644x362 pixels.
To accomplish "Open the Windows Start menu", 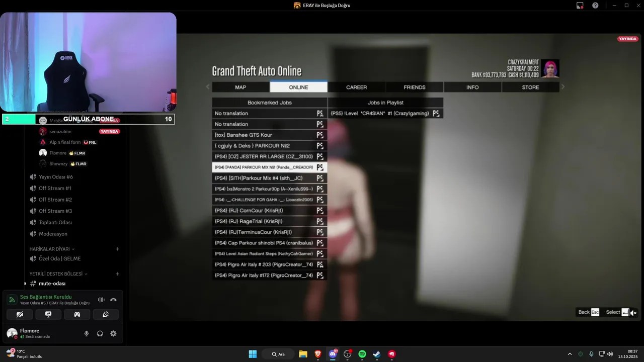I will click(253, 354).
